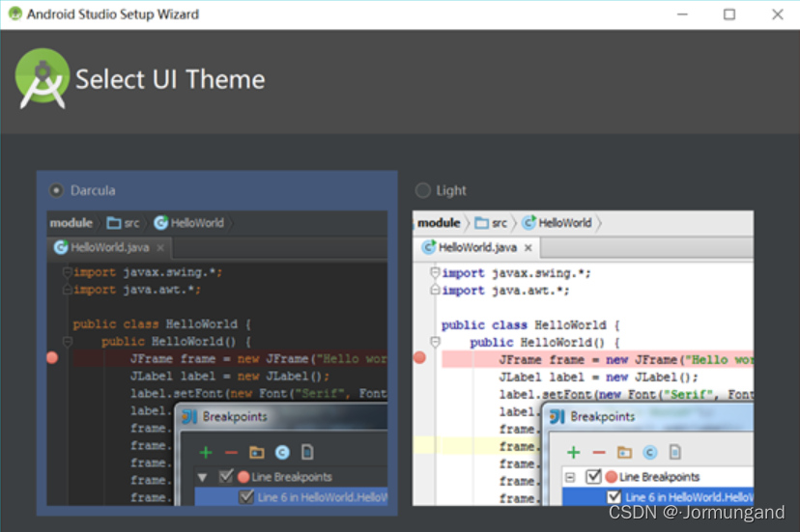Open the HelloWorld.java tab in Darcula preview
This screenshot has width=800, height=532.
point(109,247)
